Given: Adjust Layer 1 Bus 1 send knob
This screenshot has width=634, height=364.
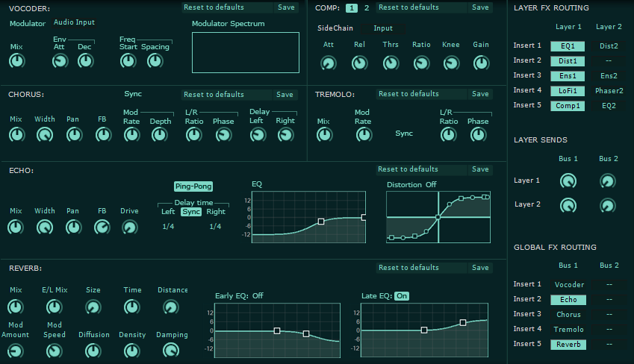Looking at the screenshot, I should 568,181.
